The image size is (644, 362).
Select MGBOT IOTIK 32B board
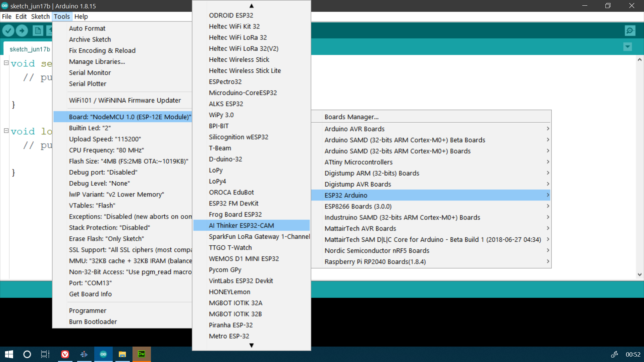(252, 314)
